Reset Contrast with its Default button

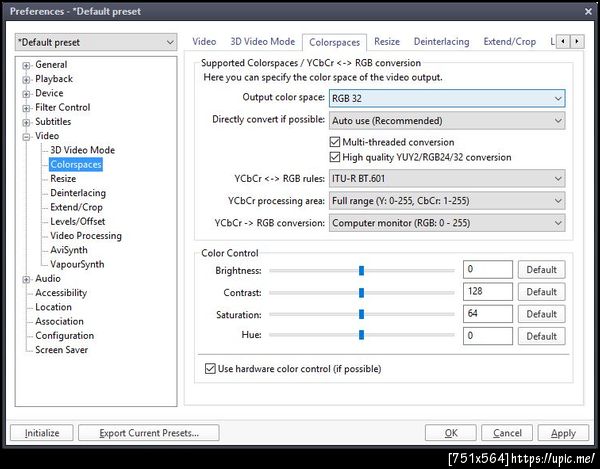[541, 292]
